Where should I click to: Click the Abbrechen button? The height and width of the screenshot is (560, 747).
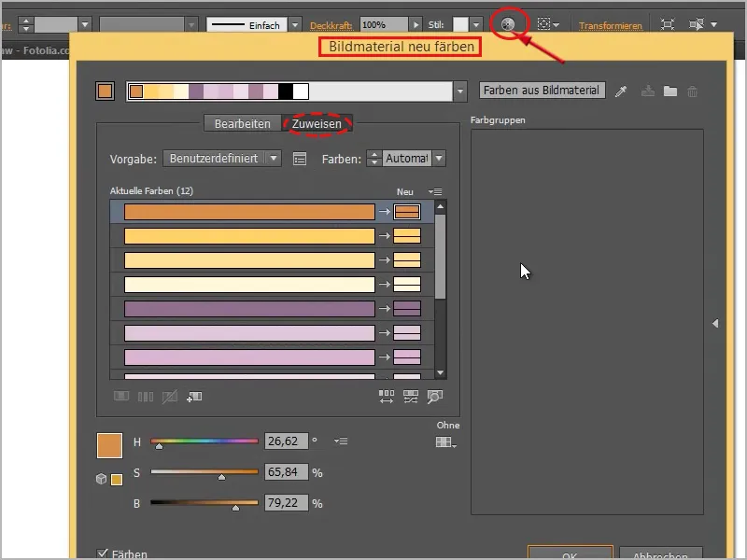(660, 553)
